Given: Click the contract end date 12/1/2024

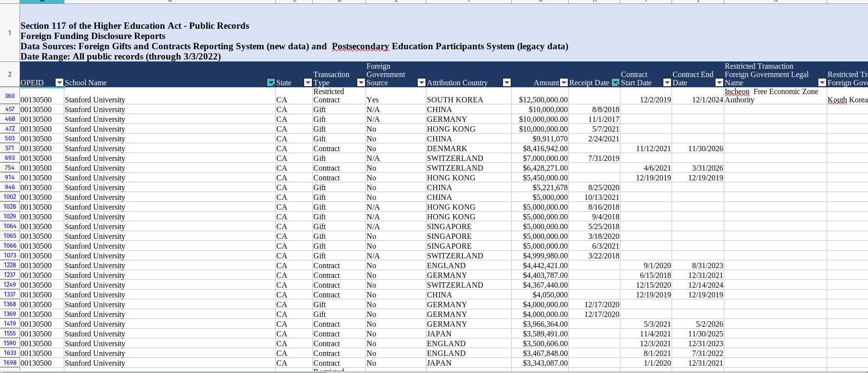Looking at the screenshot, I should point(698,96).
